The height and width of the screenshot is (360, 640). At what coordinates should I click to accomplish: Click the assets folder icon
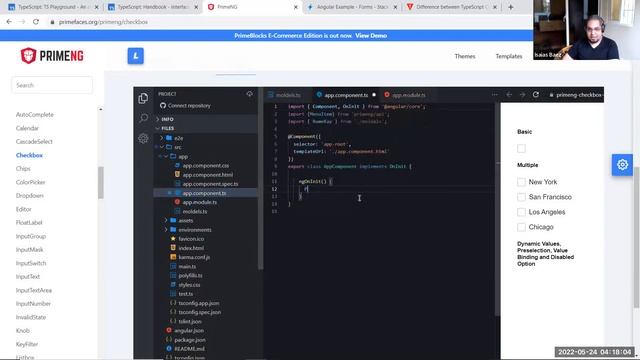point(173,220)
